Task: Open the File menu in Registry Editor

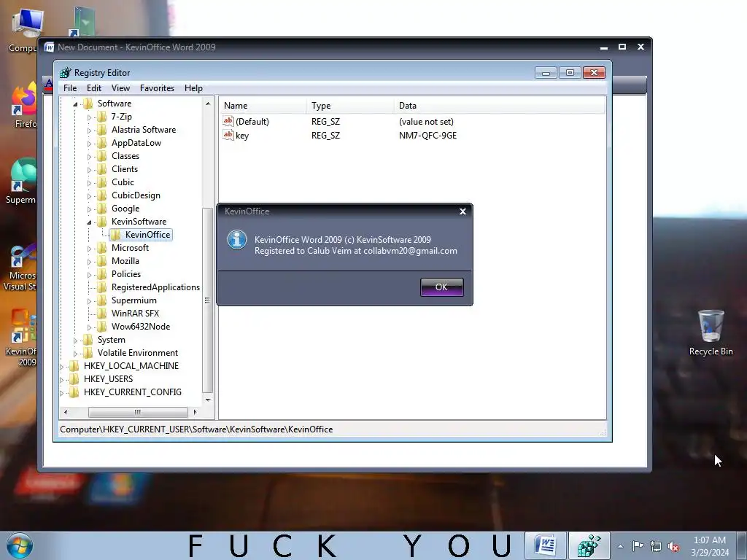Action: click(x=70, y=88)
